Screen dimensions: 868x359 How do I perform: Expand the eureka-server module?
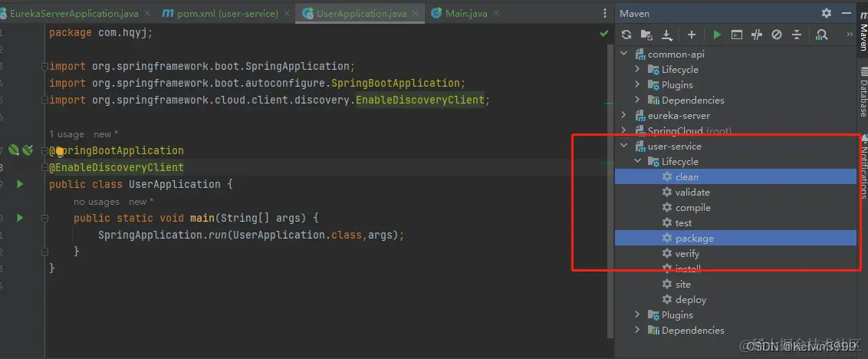point(624,115)
